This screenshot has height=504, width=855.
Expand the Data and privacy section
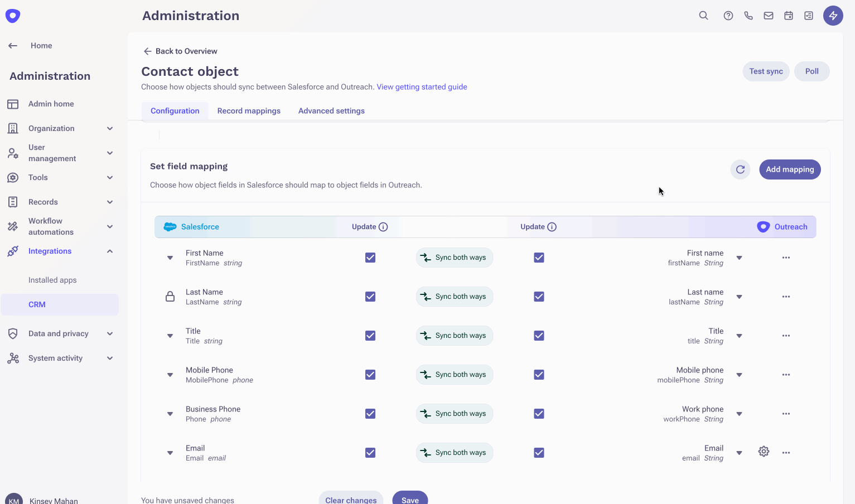[x=110, y=334]
